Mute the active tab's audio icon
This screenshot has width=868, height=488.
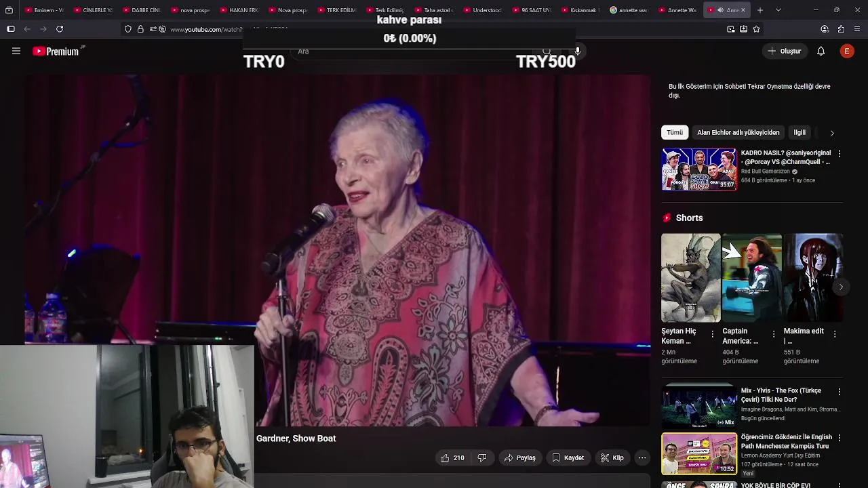coord(720,10)
